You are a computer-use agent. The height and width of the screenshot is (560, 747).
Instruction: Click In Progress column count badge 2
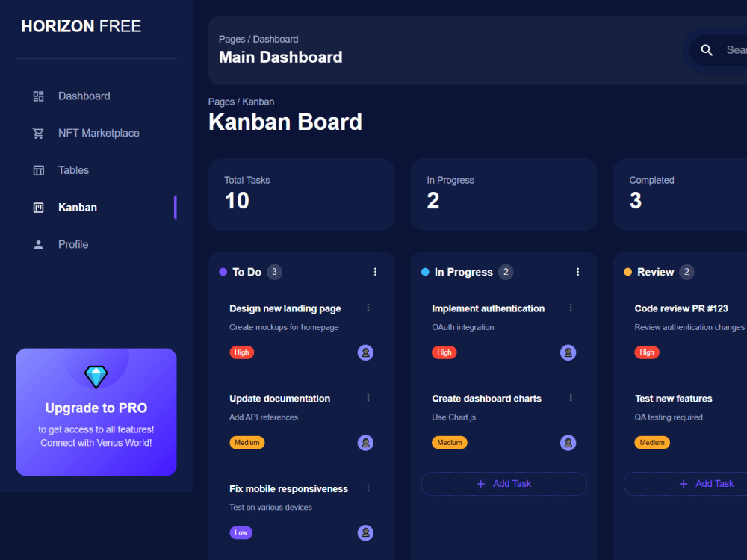506,272
